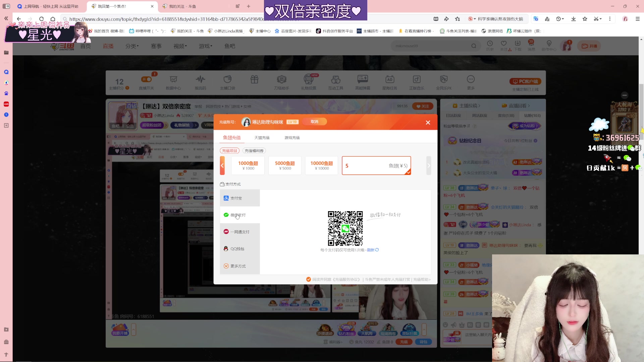
Task: Go back with the browser back arrow
Action: pos(19,19)
